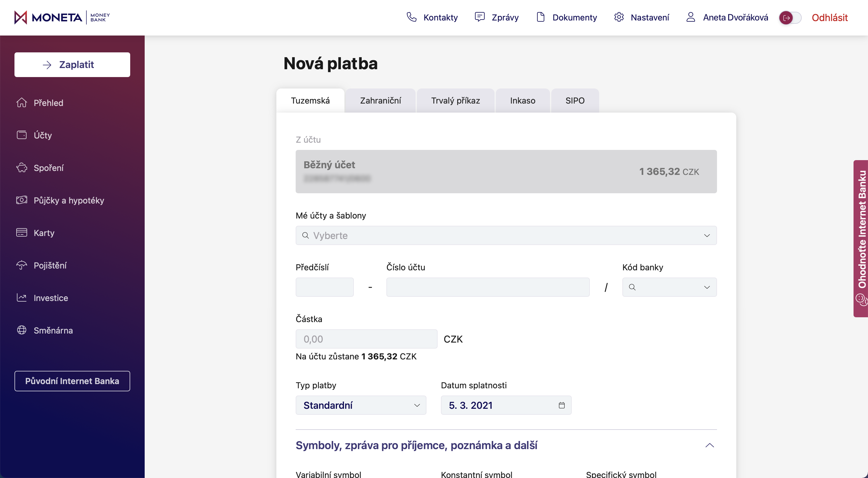Open Spoření via the piggy bank icon
The height and width of the screenshot is (478, 868).
(x=22, y=168)
